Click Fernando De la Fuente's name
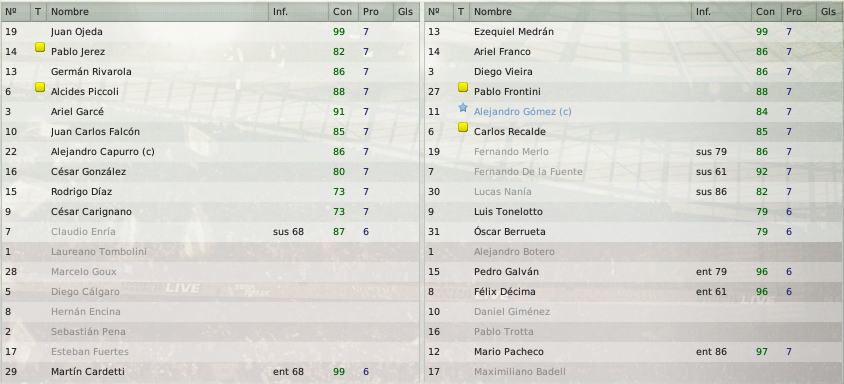Screen dimensions: 844x384 coord(528,172)
